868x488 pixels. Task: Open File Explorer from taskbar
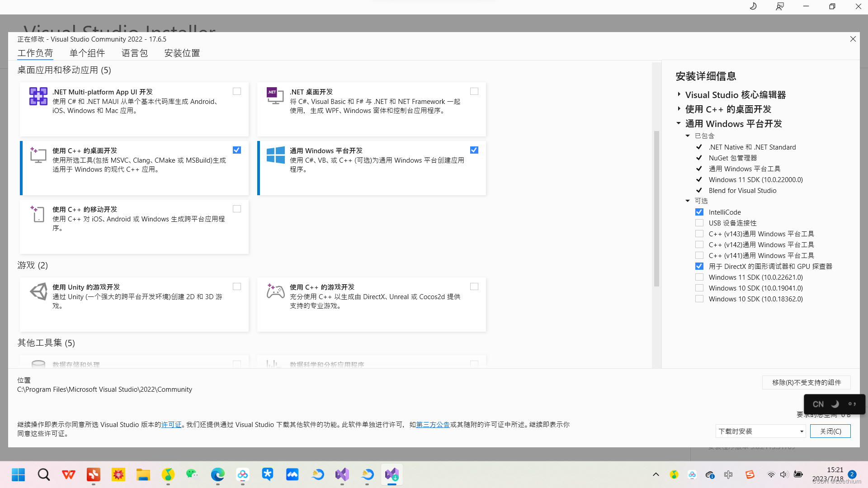[x=143, y=474]
